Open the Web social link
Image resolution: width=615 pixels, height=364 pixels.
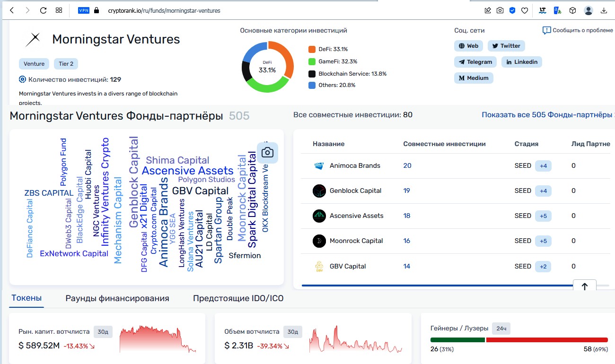click(x=468, y=46)
